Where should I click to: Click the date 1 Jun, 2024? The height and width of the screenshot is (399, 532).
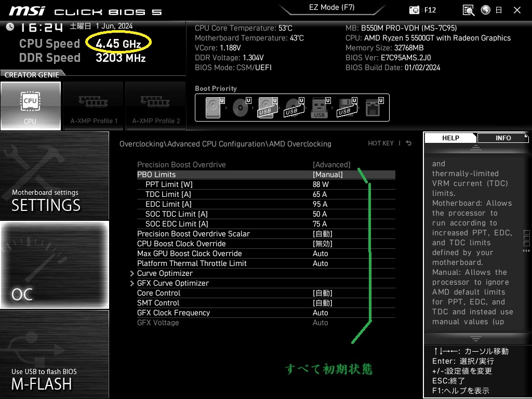(114, 26)
